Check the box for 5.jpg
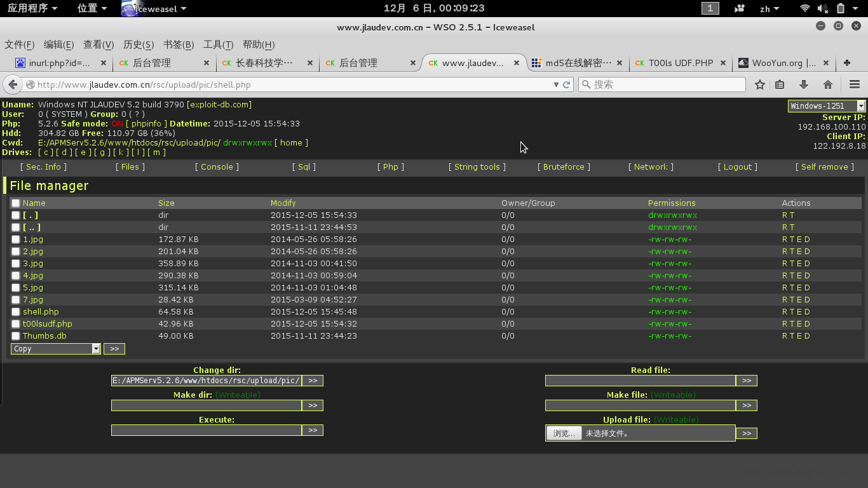Screen dimensions: 868x488 [x=15, y=288]
